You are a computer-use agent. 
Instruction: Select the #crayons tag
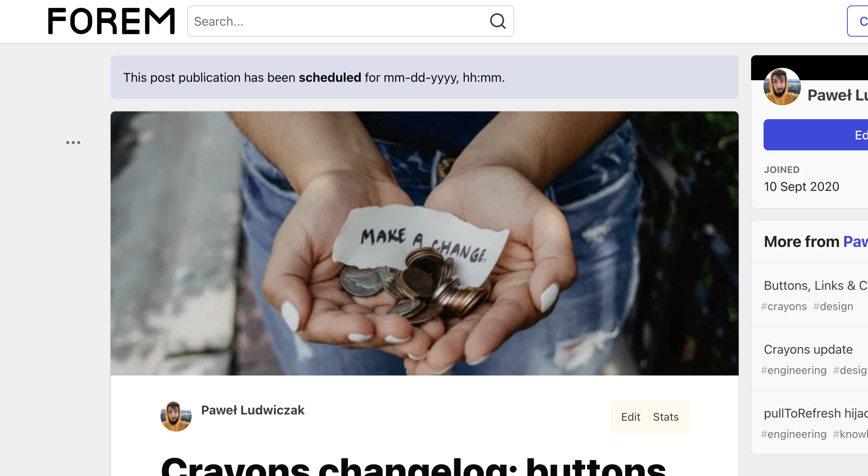(783, 307)
